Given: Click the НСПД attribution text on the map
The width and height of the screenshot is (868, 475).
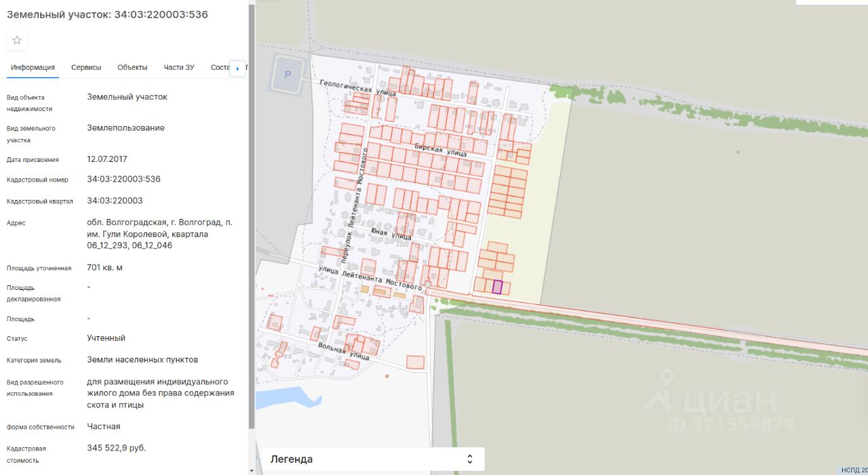Looking at the screenshot, I should (853, 470).
